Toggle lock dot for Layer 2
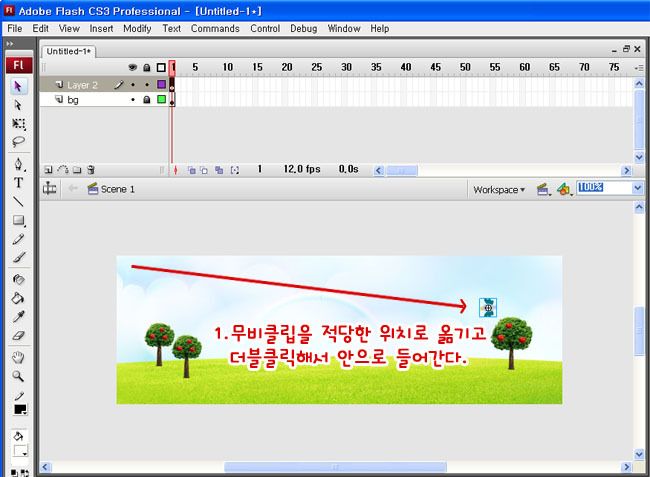Image resolution: width=650 pixels, height=477 pixels. [x=147, y=85]
